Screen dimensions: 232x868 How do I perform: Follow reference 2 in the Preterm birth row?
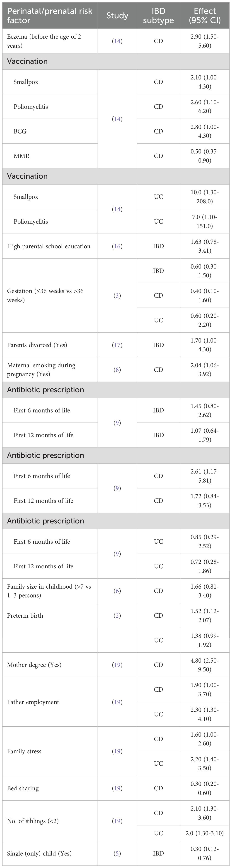(x=117, y=616)
